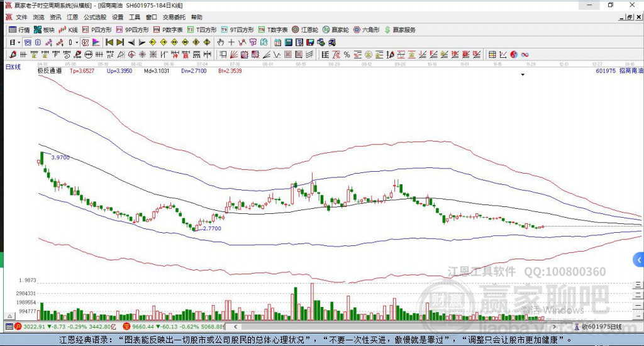644x346 pixels.
Task: Open the 公式选股 menu
Action: [95, 17]
